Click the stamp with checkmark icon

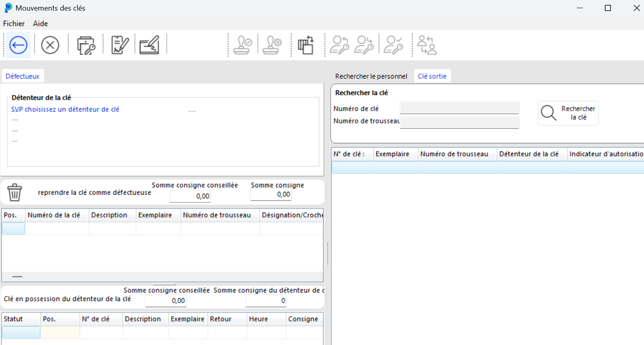(242, 45)
